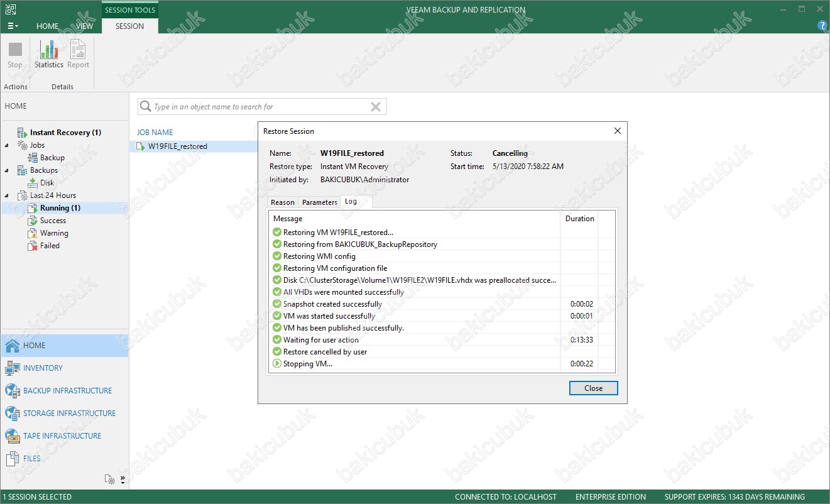Open STORAGE INFRASTRUCTURE navigation pane
Image resolution: width=830 pixels, height=504 pixels.
pyautogui.click(x=65, y=414)
